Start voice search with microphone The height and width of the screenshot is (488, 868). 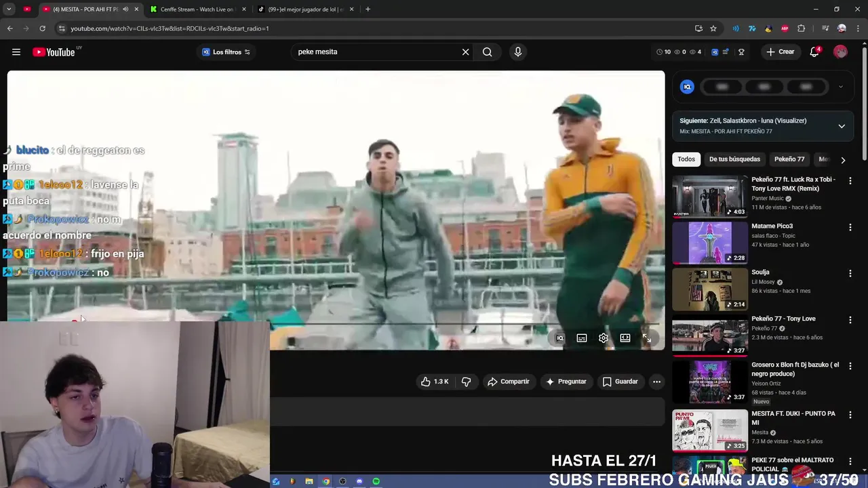pyautogui.click(x=518, y=52)
